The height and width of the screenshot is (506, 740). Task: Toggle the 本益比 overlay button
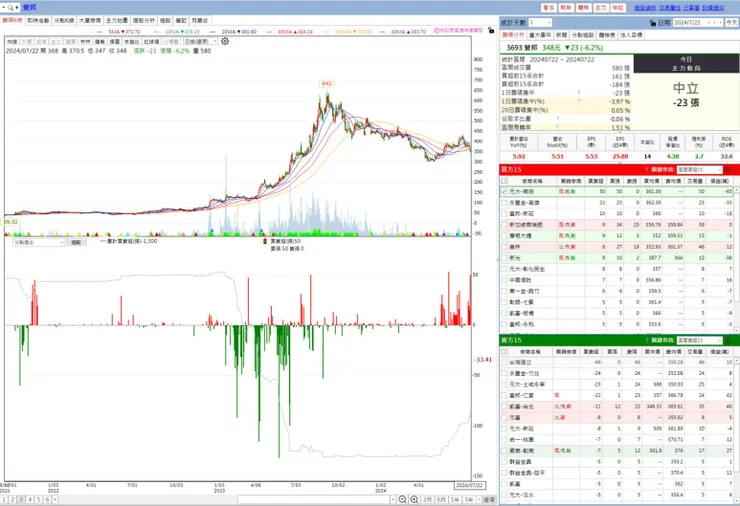pos(132,42)
